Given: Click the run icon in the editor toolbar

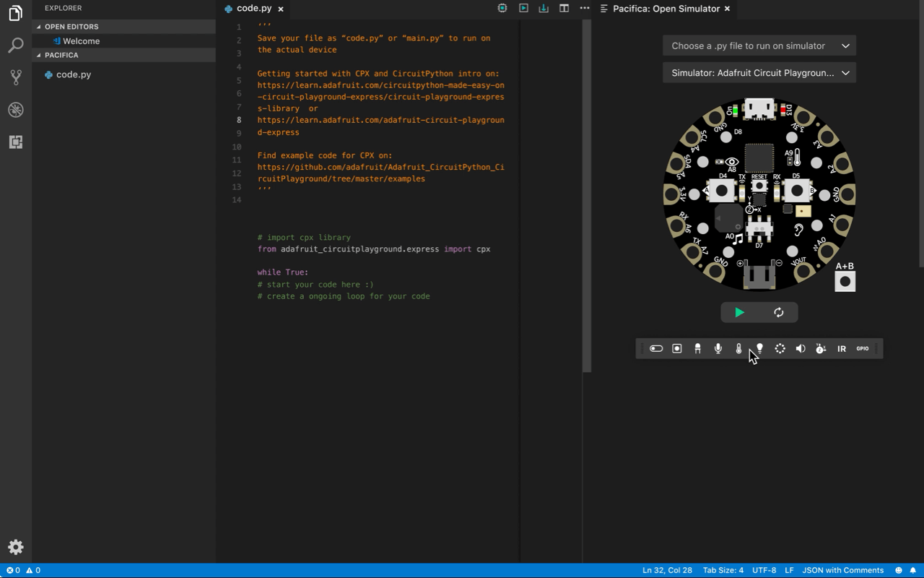Looking at the screenshot, I should pyautogui.click(x=523, y=9).
